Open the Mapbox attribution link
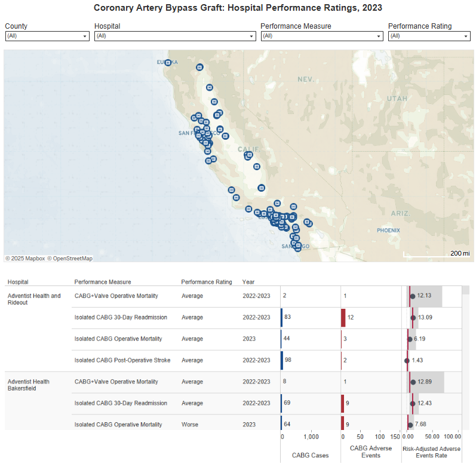The height and width of the screenshot is (470, 476). click(x=25, y=259)
